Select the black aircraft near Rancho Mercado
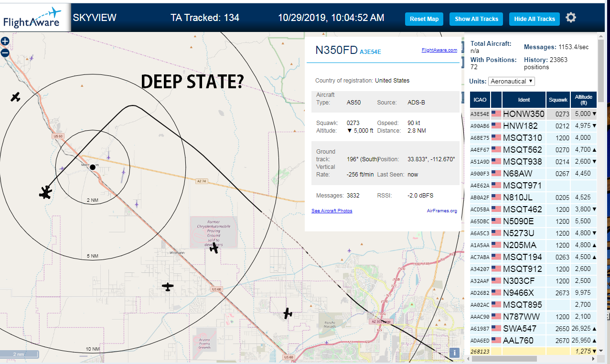 (287, 313)
